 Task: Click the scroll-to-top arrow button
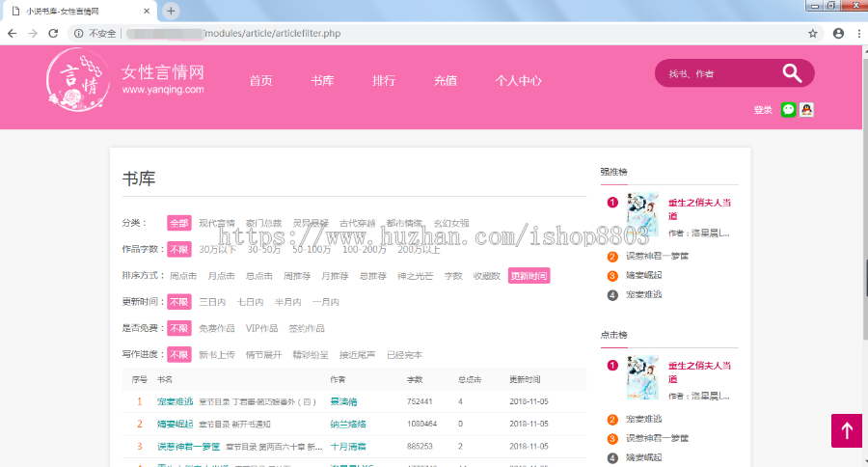coord(846,430)
